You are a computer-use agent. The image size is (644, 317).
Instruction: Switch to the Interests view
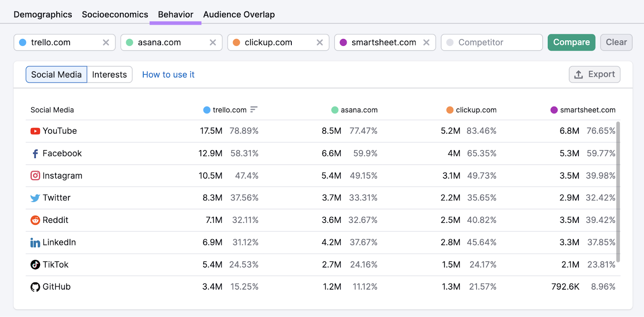pyautogui.click(x=109, y=75)
